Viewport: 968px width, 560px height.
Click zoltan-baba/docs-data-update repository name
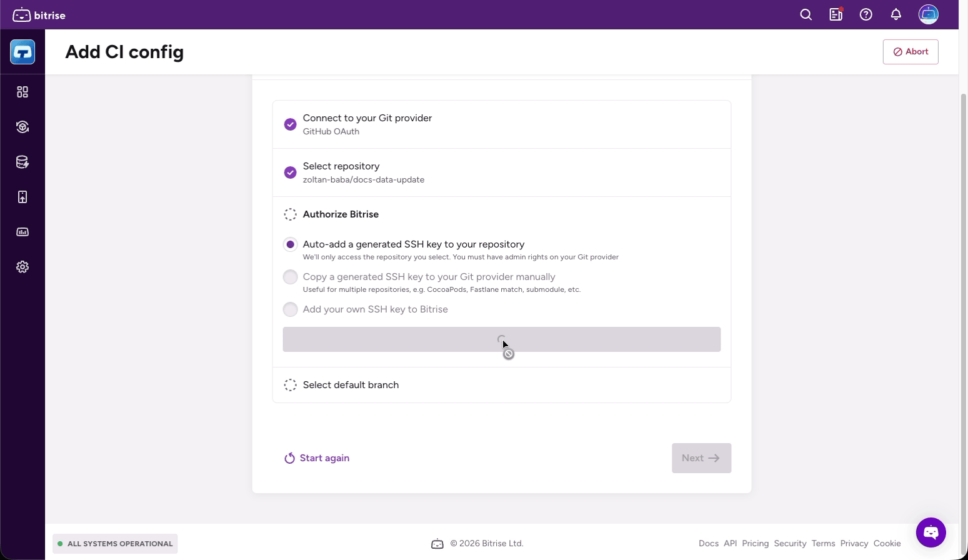pyautogui.click(x=364, y=180)
